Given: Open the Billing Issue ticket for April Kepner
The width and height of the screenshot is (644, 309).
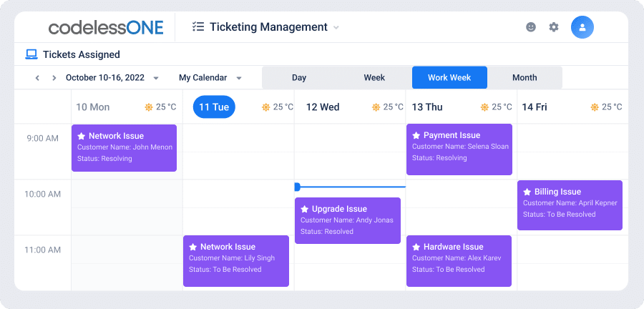Looking at the screenshot, I should click(x=570, y=205).
